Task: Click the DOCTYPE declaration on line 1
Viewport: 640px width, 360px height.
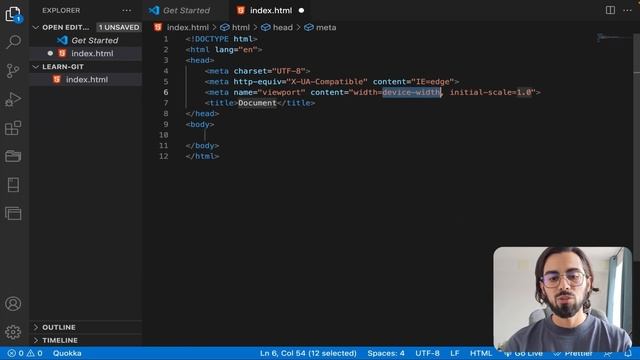Action: [x=221, y=39]
